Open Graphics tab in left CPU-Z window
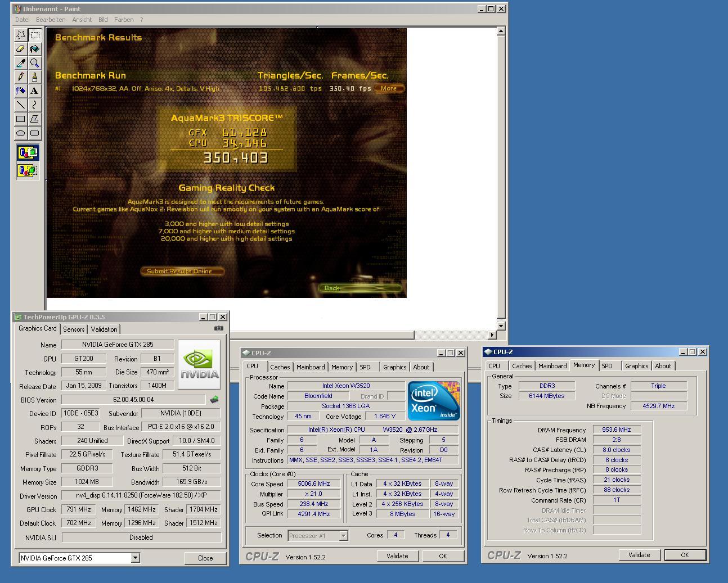The height and width of the screenshot is (583, 728). [x=394, y=367]
